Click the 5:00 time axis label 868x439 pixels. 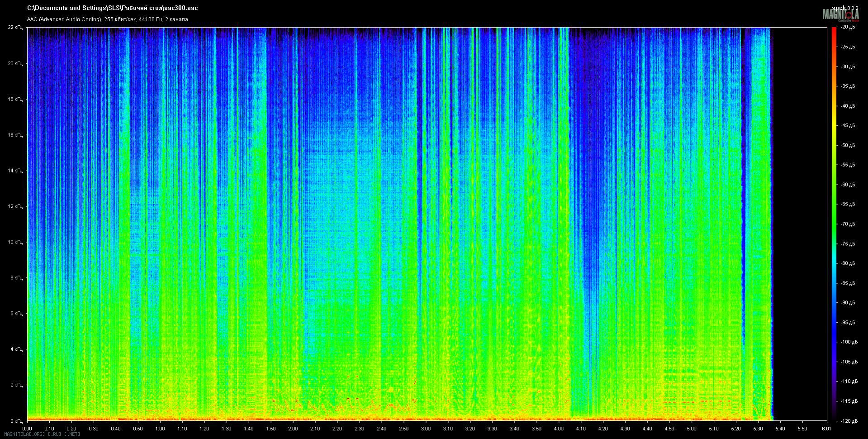pos(692,429)
